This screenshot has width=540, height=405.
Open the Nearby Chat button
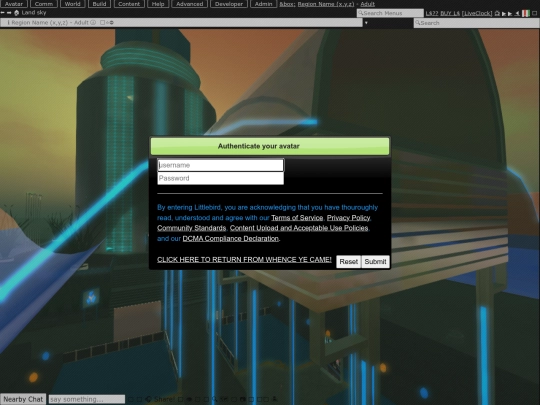pos(23,399)
